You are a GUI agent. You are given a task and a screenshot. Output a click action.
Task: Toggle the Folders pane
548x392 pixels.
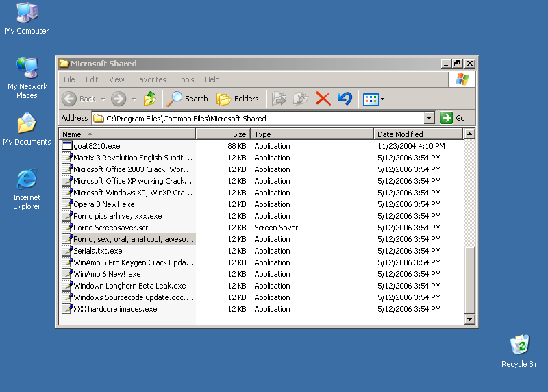tap(238, 99)
